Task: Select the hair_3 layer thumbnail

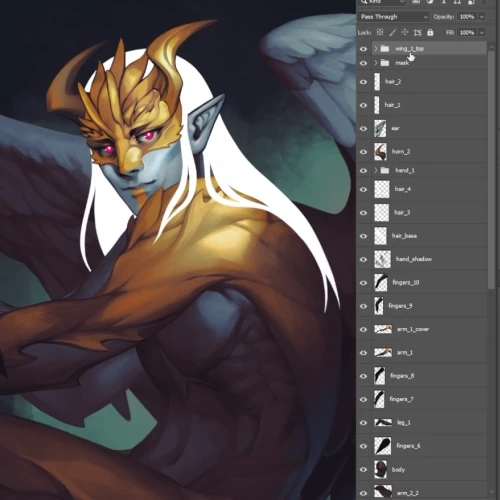Action: [382, 213]
